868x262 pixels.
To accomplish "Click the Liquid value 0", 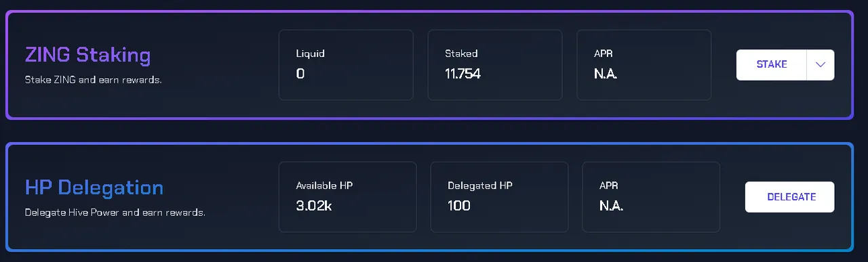I will click(300, 74).
